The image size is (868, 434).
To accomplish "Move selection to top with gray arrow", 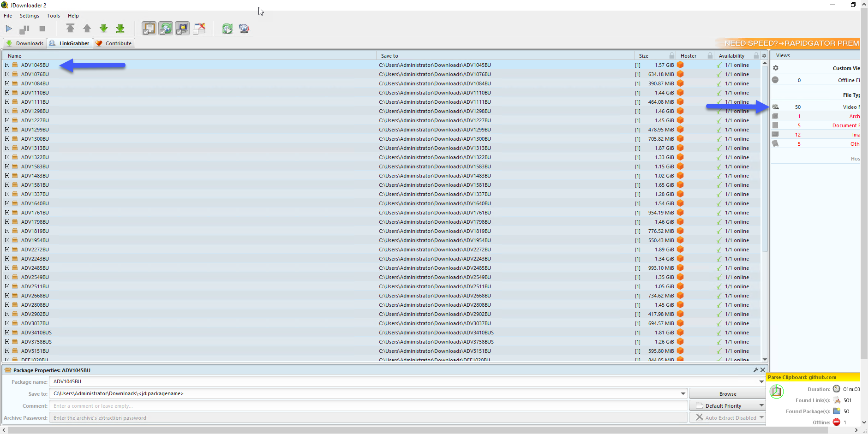I will 70,29.
